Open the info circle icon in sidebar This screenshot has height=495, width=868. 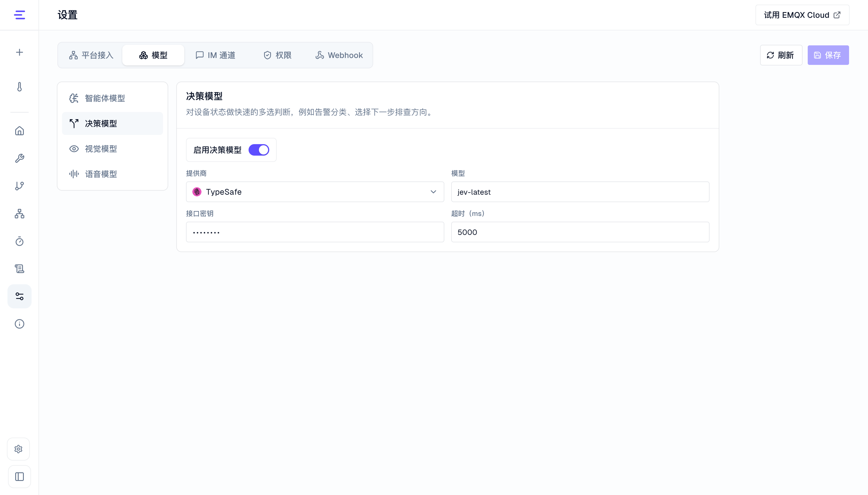[19, 324]
